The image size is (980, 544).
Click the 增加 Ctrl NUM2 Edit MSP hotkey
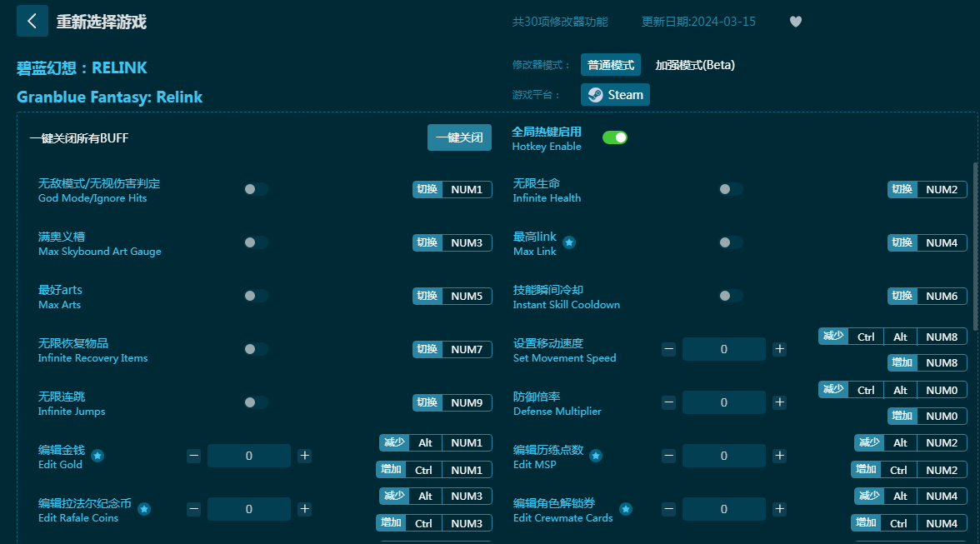click(908, 470)
